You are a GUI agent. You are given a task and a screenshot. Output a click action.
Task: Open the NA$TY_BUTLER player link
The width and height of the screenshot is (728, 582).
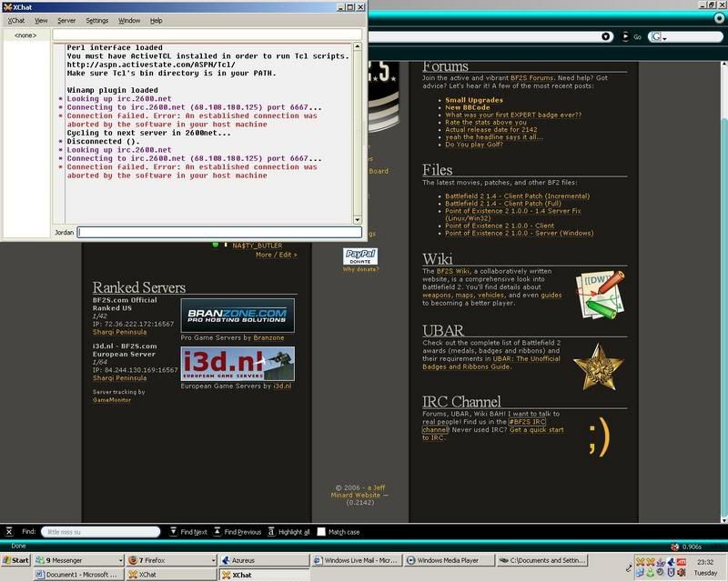click(258, 246)
